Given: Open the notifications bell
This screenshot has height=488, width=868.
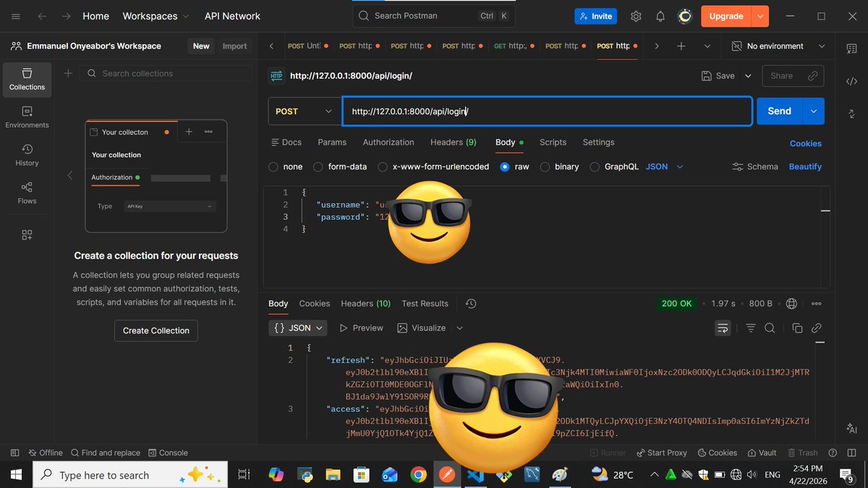Looking at the screenshot, I should 660,16.
